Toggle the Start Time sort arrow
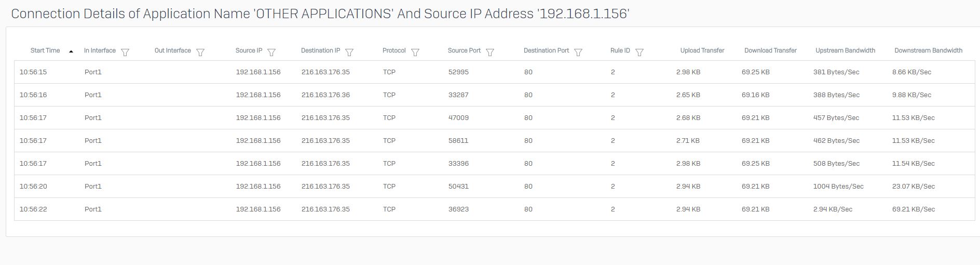 click(x=71, y=51)
